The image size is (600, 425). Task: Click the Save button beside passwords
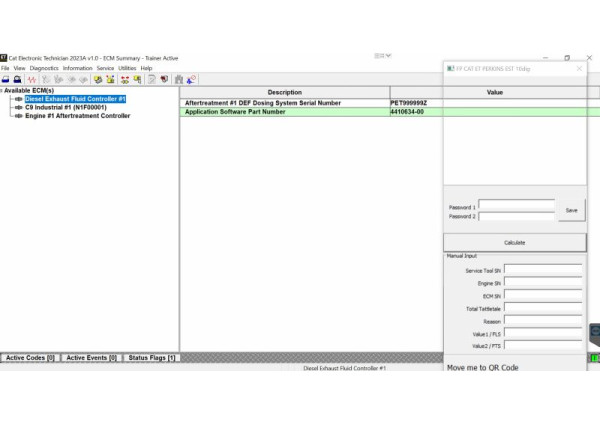click(571, 211)
